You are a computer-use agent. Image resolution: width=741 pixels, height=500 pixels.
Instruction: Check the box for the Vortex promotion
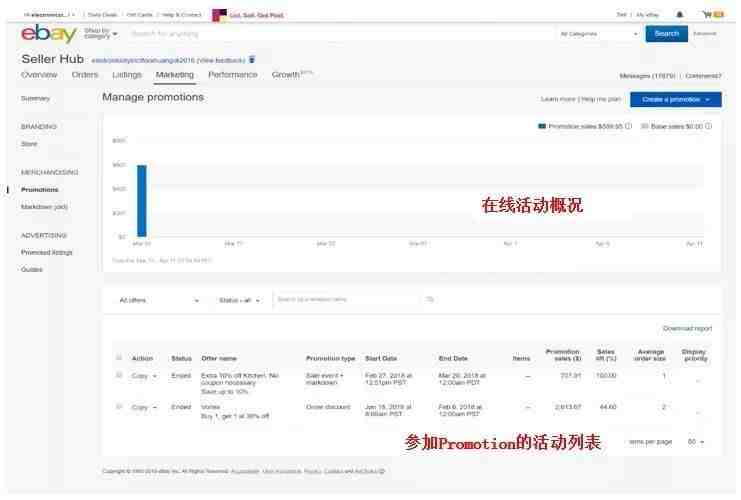tap(119, 406)
